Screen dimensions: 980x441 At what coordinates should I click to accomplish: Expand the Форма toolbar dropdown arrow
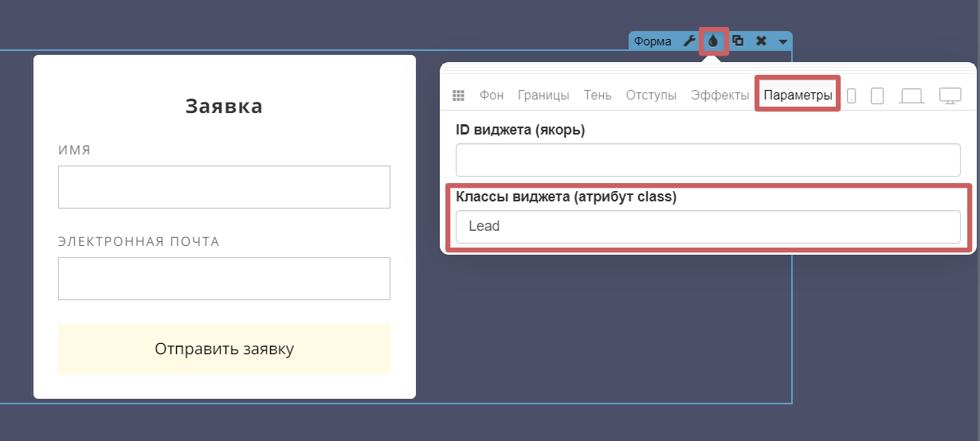[783, 41]
